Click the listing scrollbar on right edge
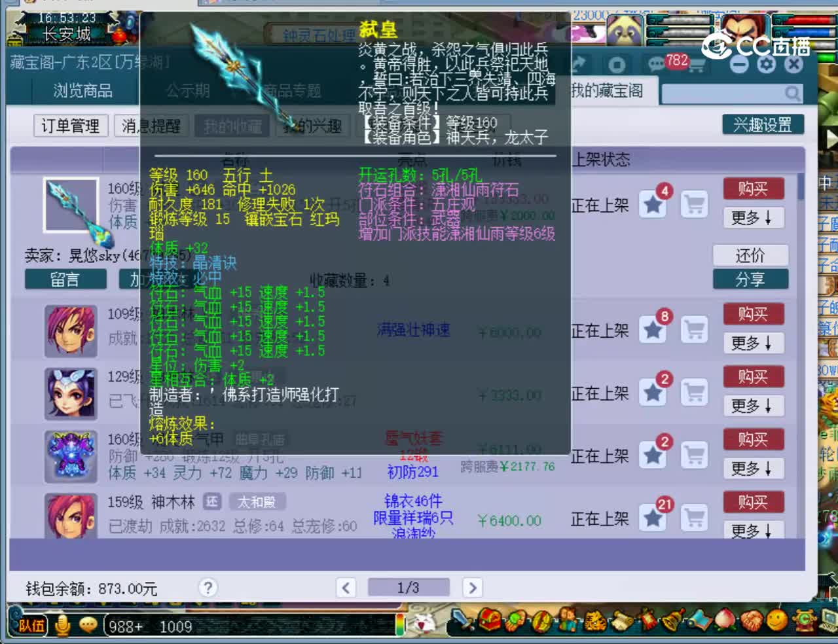 (x=801, y=187)
